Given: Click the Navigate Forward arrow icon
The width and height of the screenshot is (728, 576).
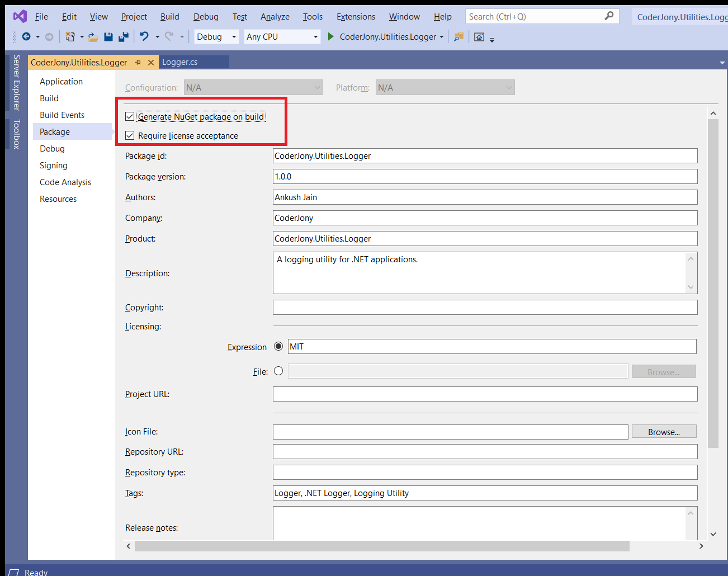Looking at the screenshot, I should [x=49, y=36].
